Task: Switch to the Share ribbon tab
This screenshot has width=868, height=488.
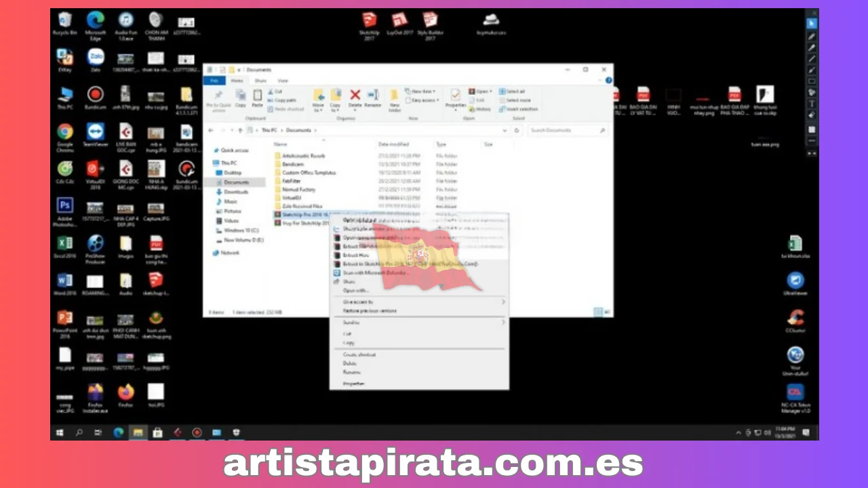Action: pos(260,80)
